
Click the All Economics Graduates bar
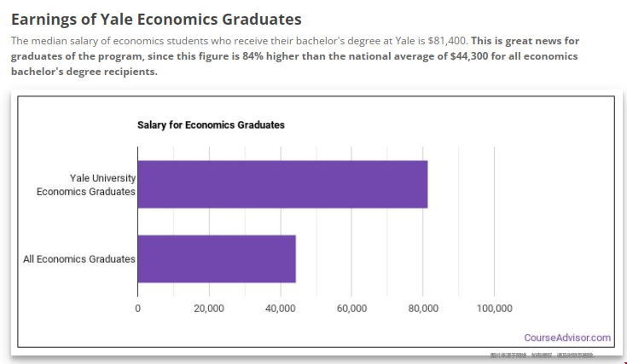217,258
